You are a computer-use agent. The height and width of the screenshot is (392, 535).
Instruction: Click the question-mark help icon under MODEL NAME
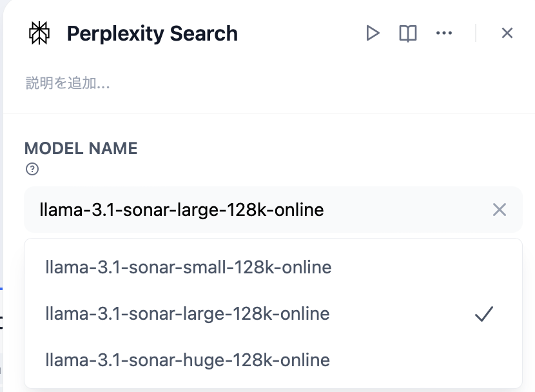point(32,170)
